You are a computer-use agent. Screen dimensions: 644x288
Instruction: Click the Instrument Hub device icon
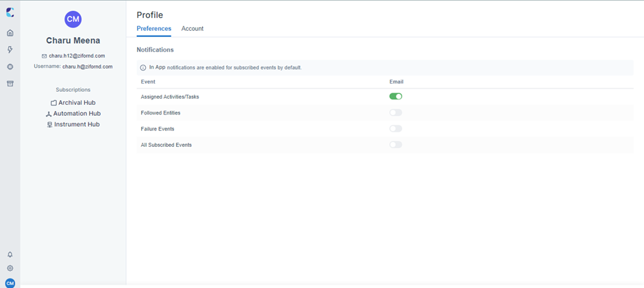(50, 125)
